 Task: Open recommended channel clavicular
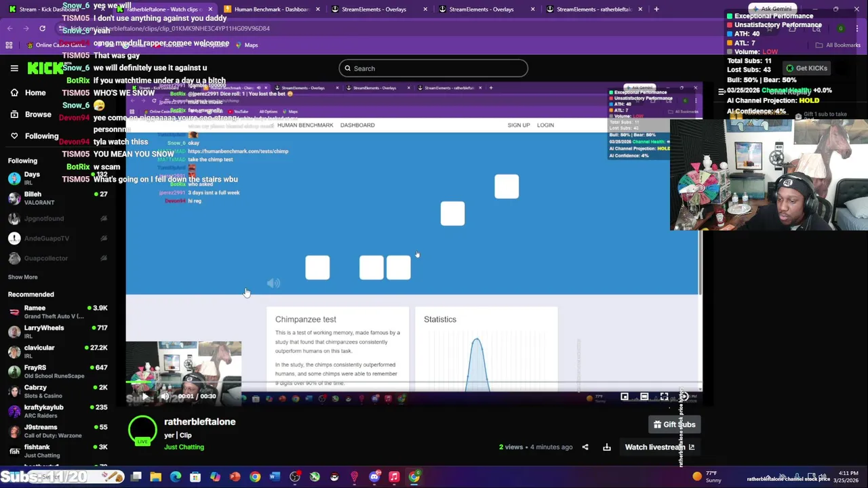[58, 351]
